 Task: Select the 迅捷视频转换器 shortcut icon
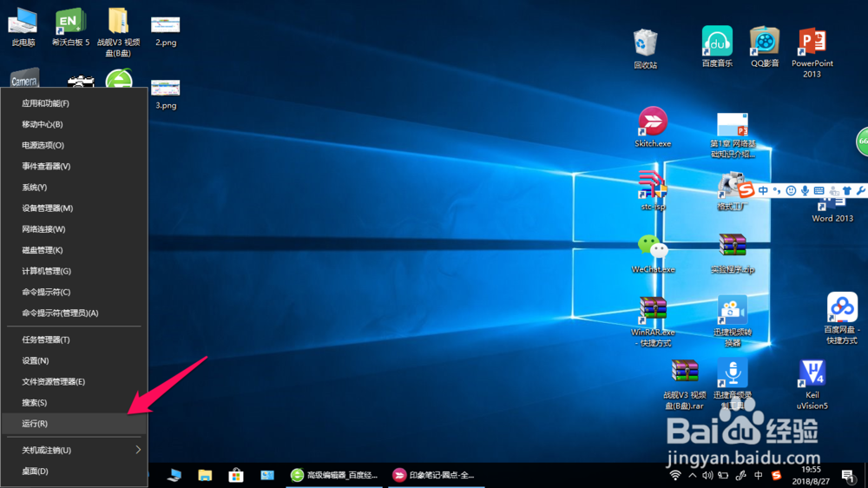[x=733, y=320]
